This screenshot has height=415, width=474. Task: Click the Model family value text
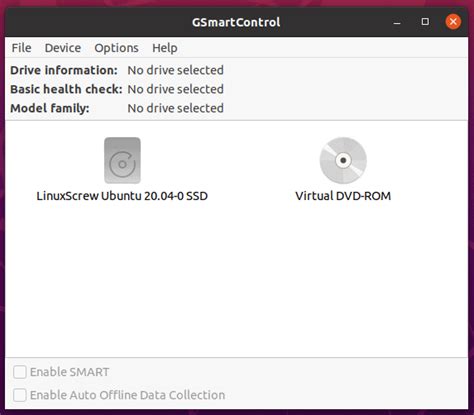click(x=175, y=108)
